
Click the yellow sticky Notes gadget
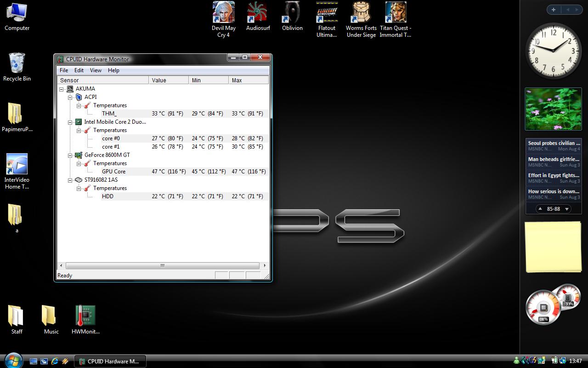(x=553, y=247)
